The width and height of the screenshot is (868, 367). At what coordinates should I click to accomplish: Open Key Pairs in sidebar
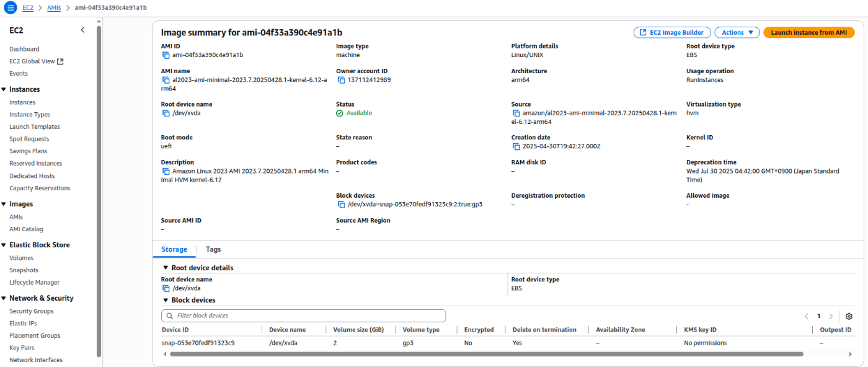click(x=22, y=348)
